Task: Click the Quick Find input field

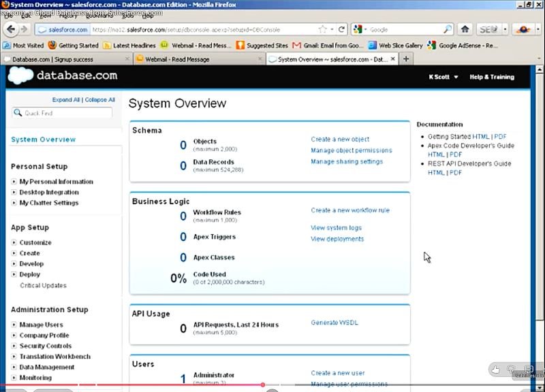Action: (x=62, y=113)
